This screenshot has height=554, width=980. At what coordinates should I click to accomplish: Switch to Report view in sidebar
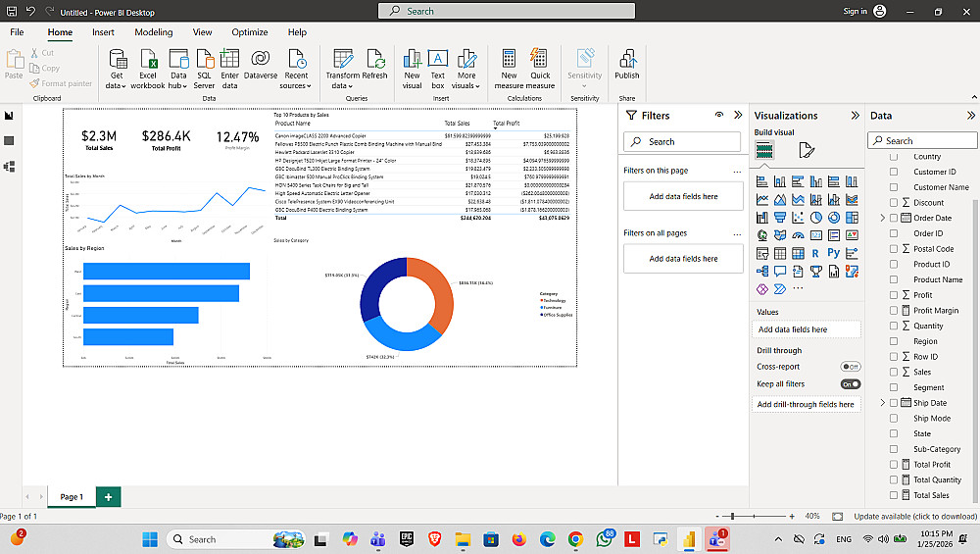(9, 116)
